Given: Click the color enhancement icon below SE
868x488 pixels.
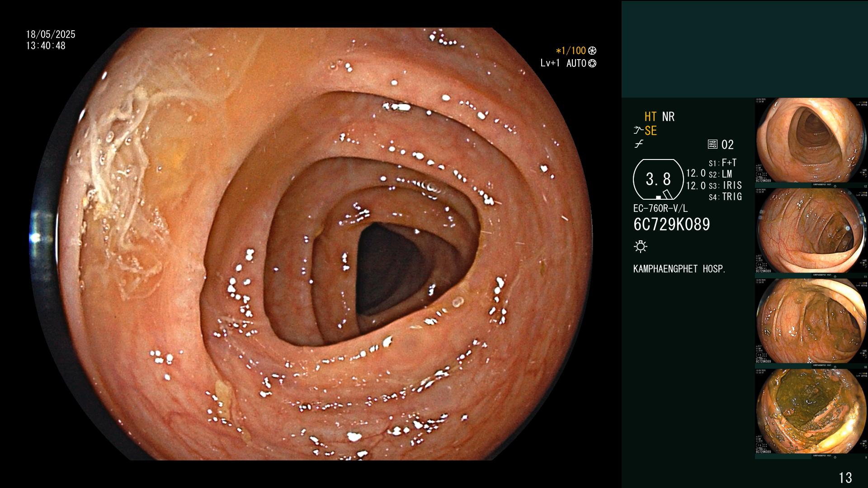Looking at the screenshot, I should (x=639, y=144).
